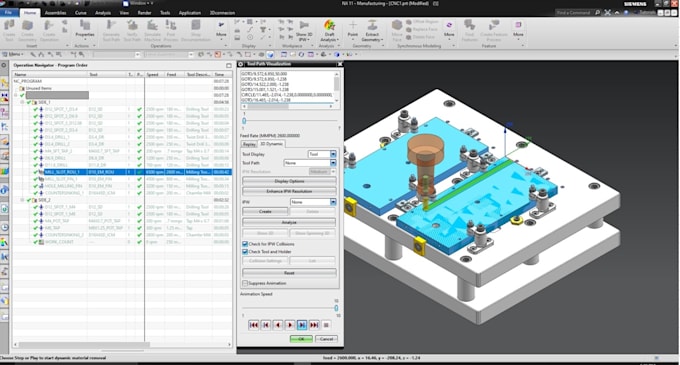Click the Play button in animation controls
680x365 pixels.
pyautogui.click(x=290, y=325)
